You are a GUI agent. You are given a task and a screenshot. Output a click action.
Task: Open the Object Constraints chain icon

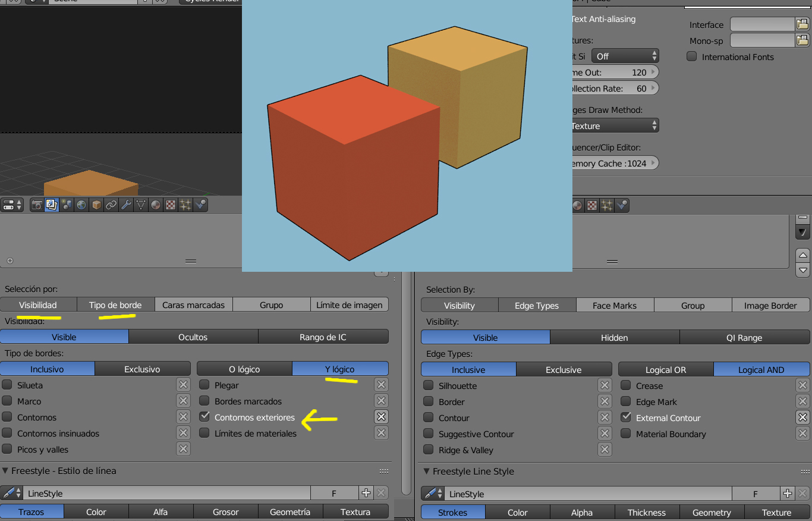point(111,205)
